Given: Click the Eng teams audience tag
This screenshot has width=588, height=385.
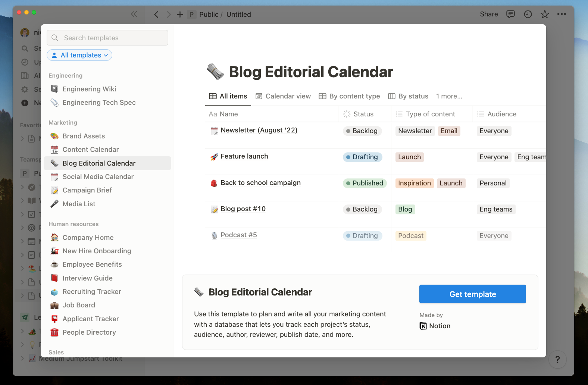Looking at the screenshot, I should point(496,209).
